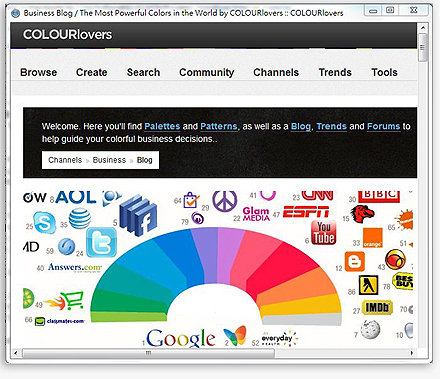Screen dimensions: 440x379
Task: Open the Browse menu
Action: click(38, 72)
